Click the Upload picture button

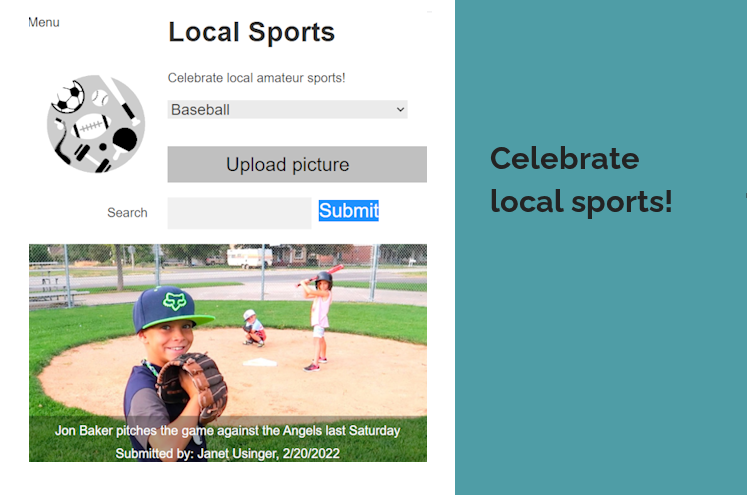pyautogui.click(x=297, y=164)
